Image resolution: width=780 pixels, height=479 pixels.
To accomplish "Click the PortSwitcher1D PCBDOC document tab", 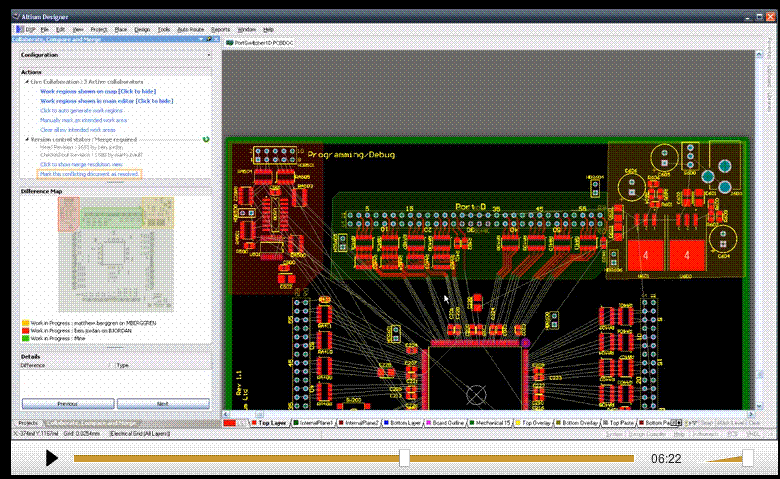I will [x=261, y=43].
